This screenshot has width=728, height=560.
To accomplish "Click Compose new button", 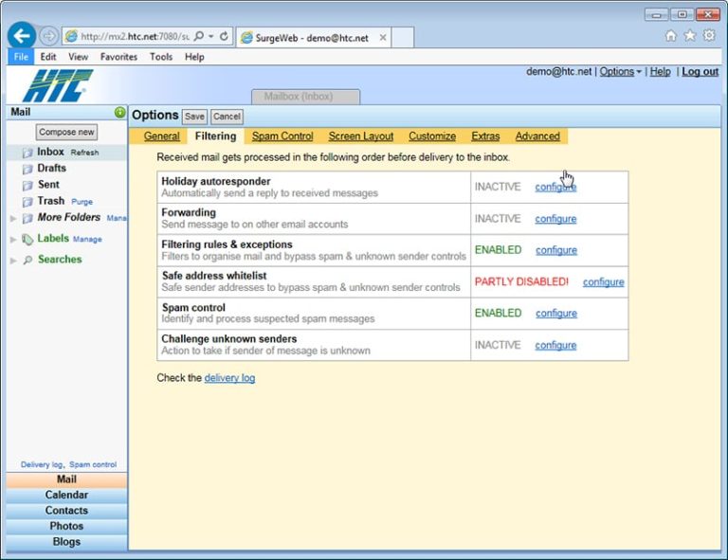I will 66,133.
